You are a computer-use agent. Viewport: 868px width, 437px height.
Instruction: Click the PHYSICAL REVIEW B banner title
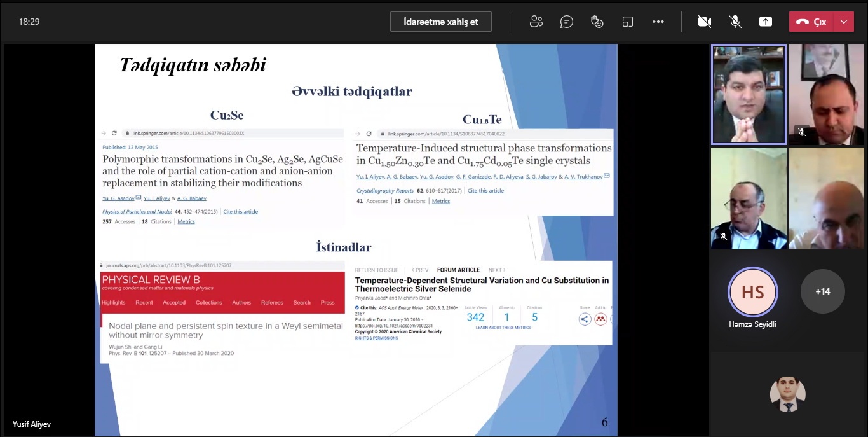tap(151, 280)
